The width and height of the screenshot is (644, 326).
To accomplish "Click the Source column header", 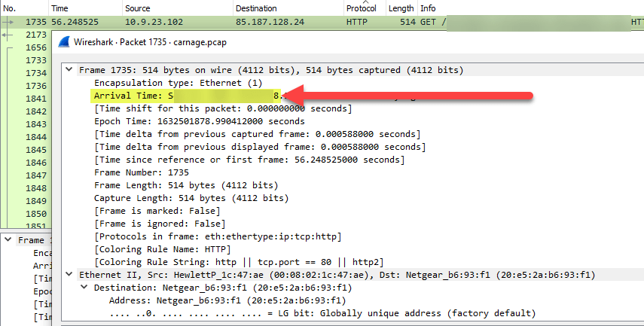I will [137, 8].
